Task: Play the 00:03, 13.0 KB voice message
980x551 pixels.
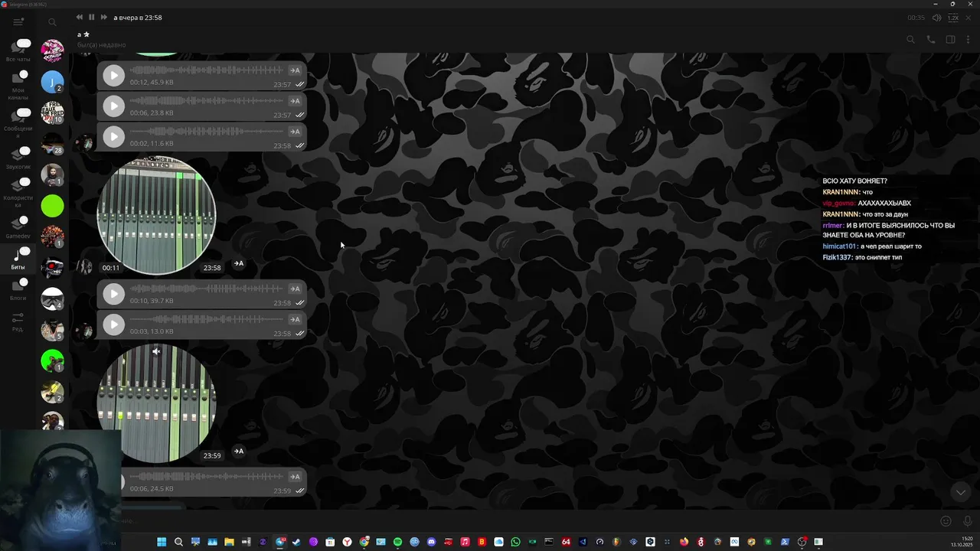Action: [113, 324]
